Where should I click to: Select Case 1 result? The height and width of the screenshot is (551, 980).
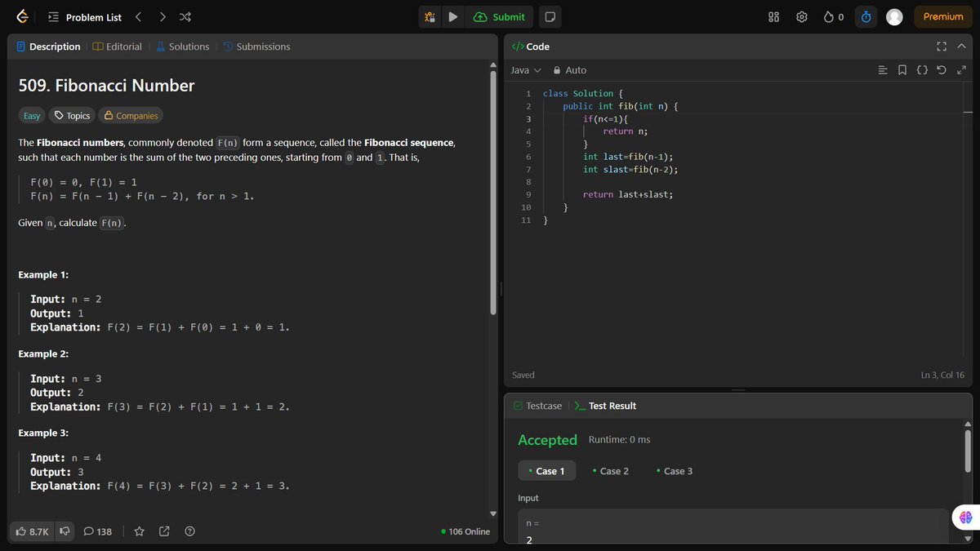(x=546, y=471)
